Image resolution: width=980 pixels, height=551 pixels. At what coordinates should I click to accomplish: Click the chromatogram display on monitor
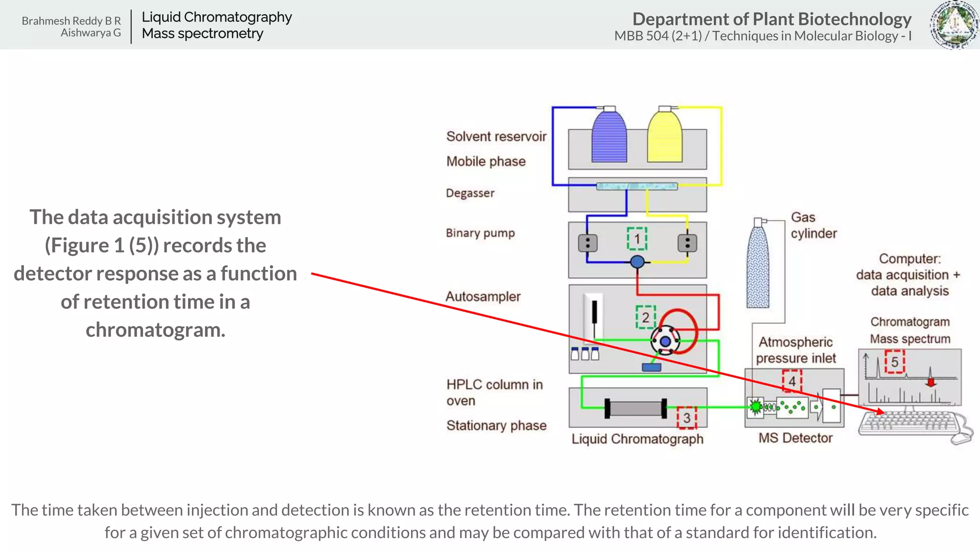tap(909, 378)
